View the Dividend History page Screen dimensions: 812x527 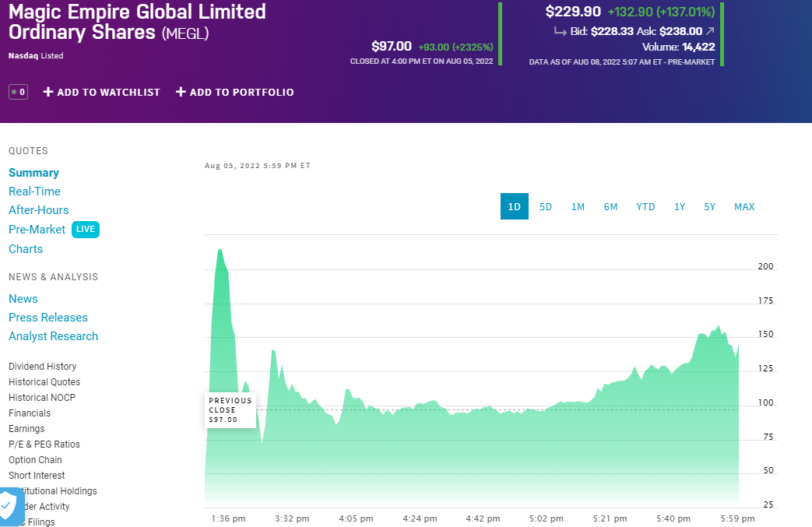click(x=42, y=366)
